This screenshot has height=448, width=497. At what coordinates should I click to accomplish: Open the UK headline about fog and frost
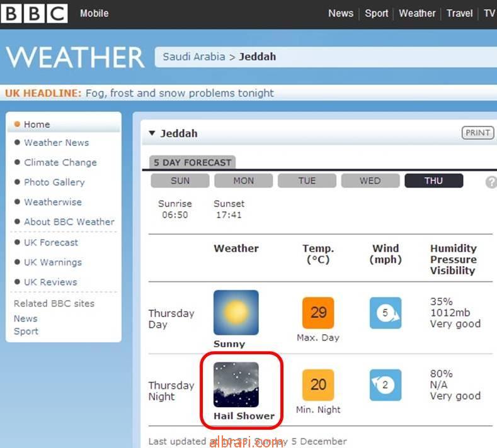coord(180,93)
